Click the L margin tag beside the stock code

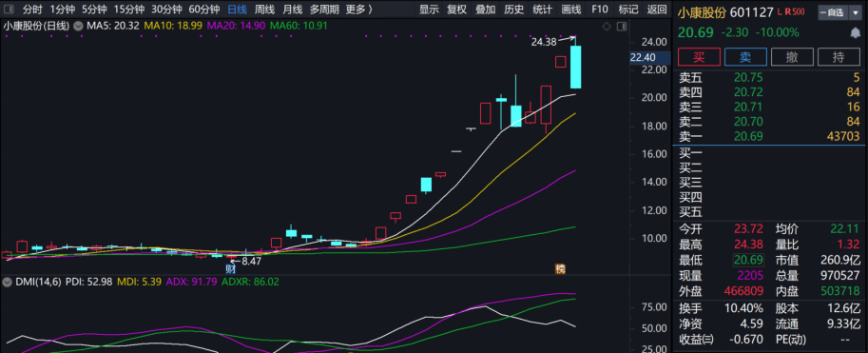pyautogui.click(x=780, y=11)
